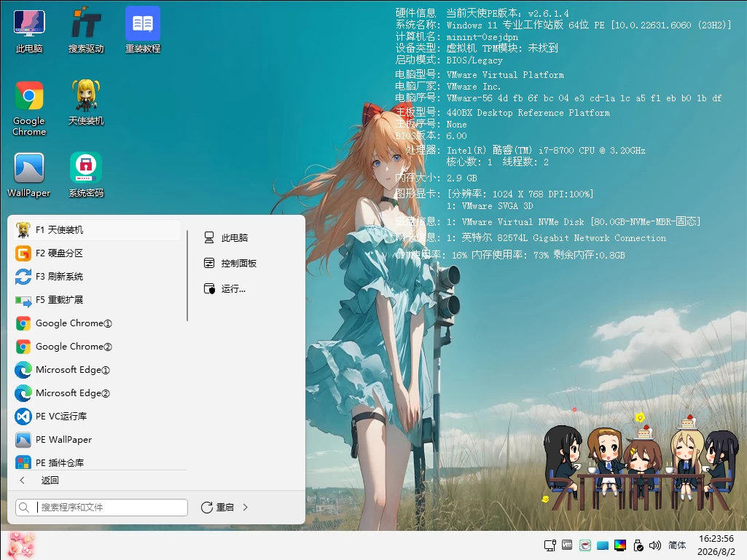The image size is (747, 560).
Task: Open the 系统密码 desktop tool
Action: pos(86,176)
